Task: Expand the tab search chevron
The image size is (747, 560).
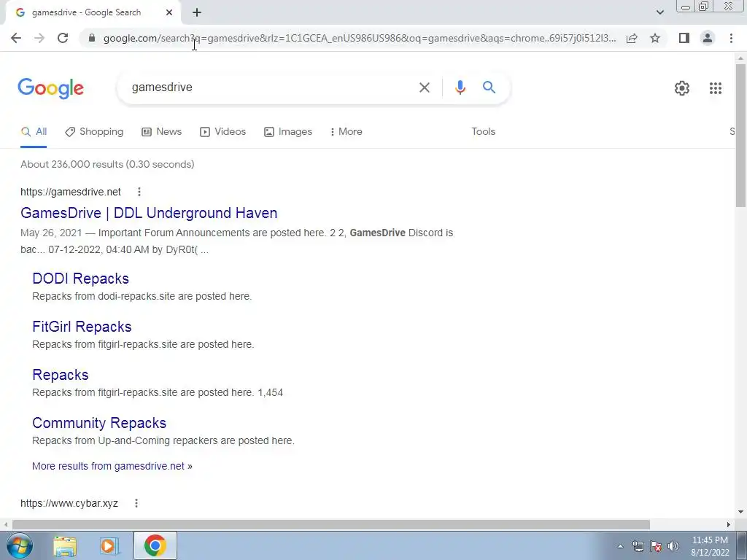Action: (659, 12)
